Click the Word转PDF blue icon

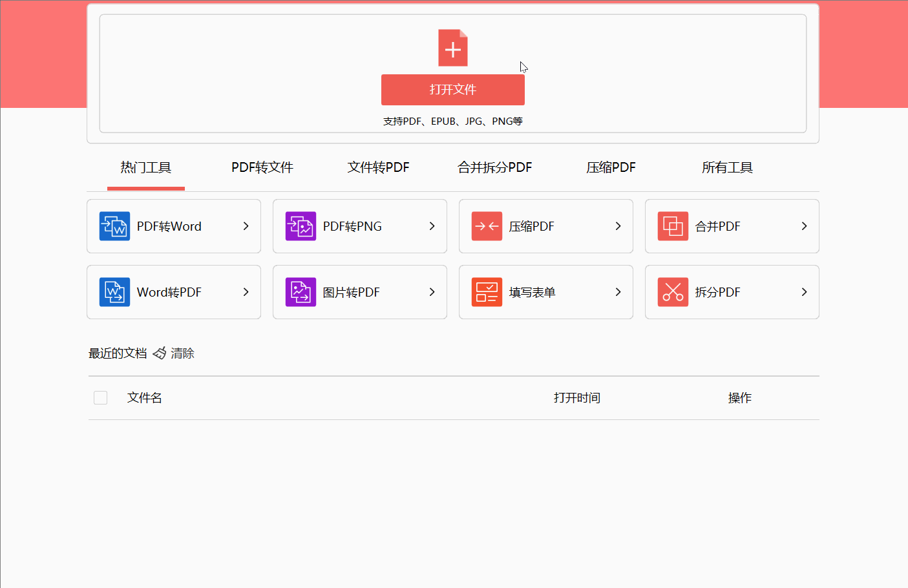click(x=114, y=292)
